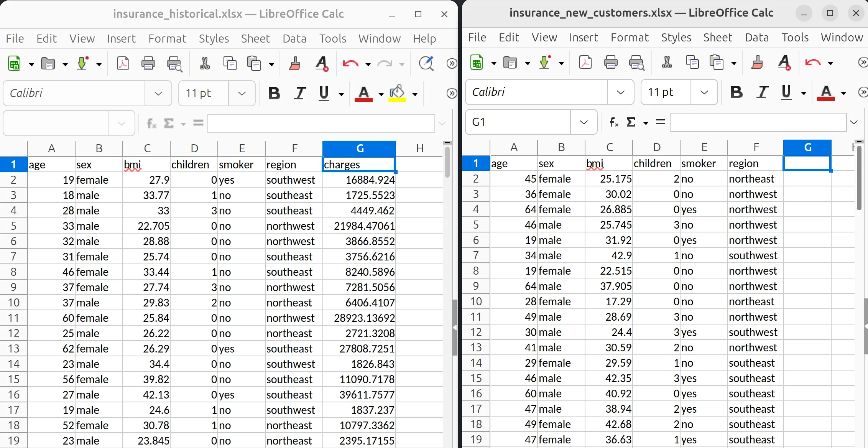Open Select Function sum icon in new_customers window
The height and width of the screenshot is (448, 868).
631,122
